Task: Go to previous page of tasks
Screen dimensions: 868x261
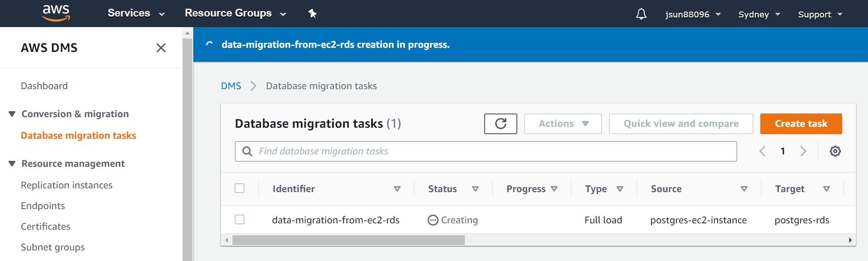Action: click(x=763, y=151)
